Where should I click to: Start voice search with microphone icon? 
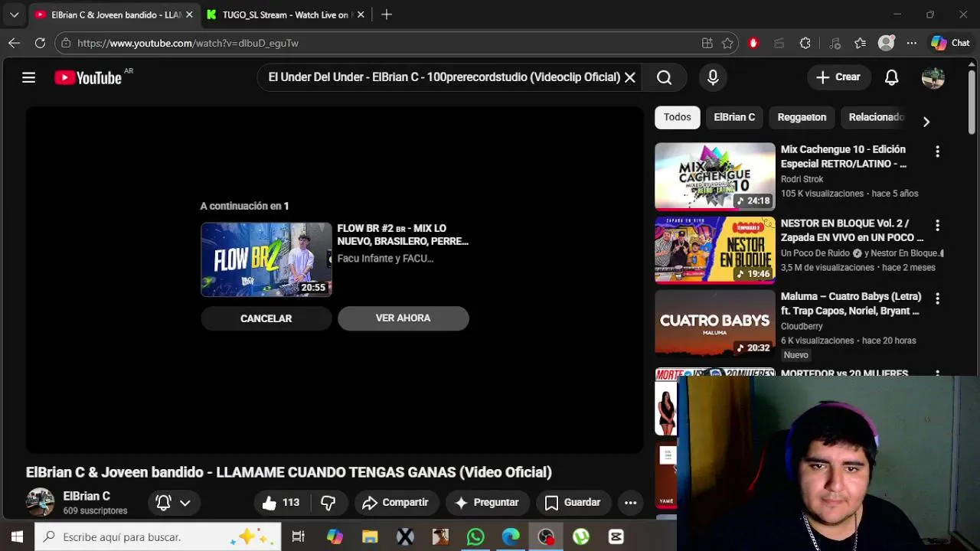pos(713,77)
